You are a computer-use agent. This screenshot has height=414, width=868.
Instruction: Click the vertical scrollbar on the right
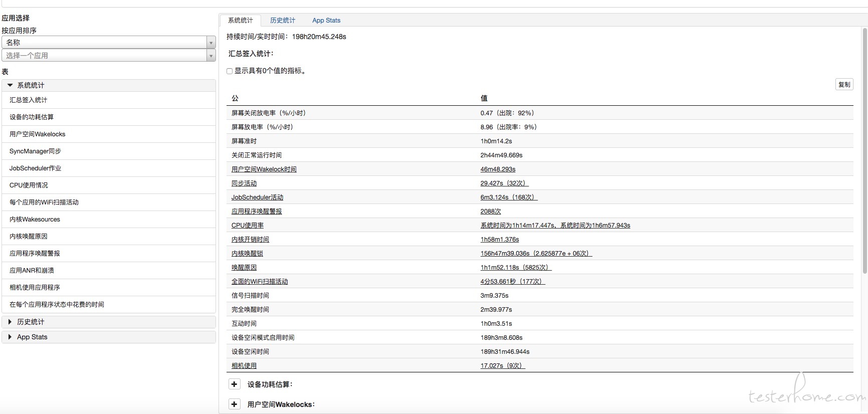[x=864, y=150]
